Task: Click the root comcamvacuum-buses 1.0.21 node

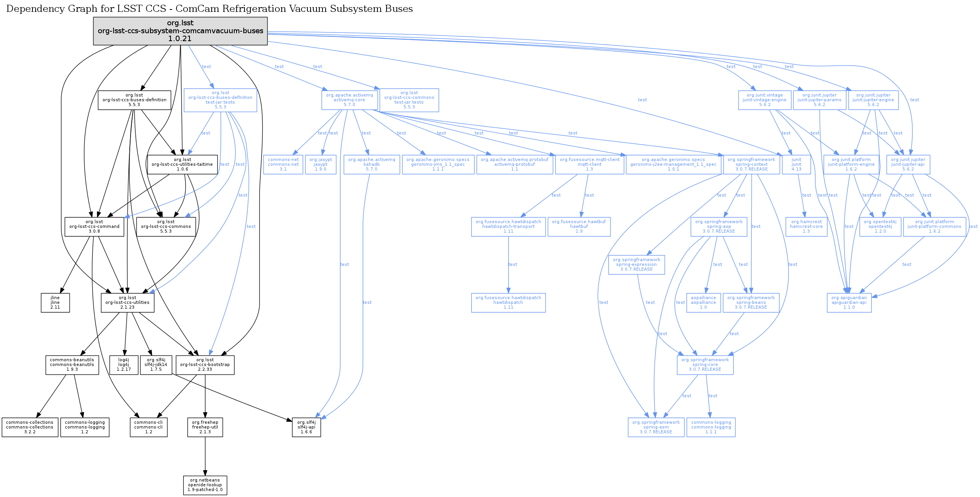Action: 180,31
